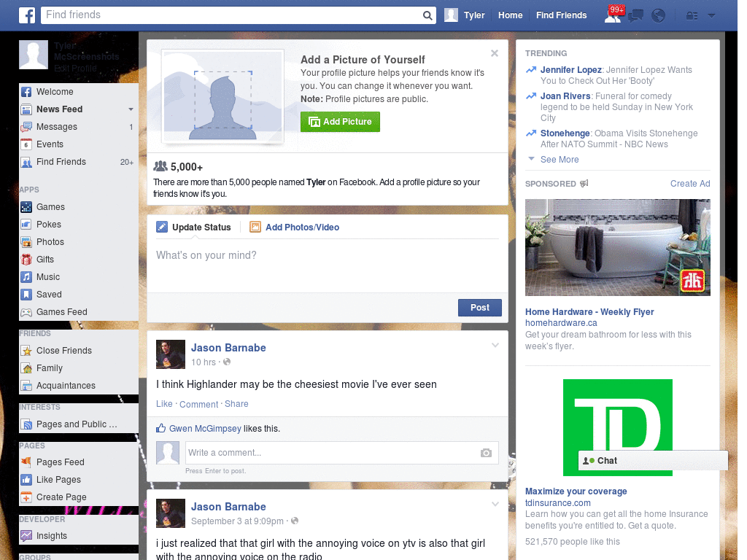
Task: Open Like Pages thumbs-up icon
Action: [x=26, y=480]
